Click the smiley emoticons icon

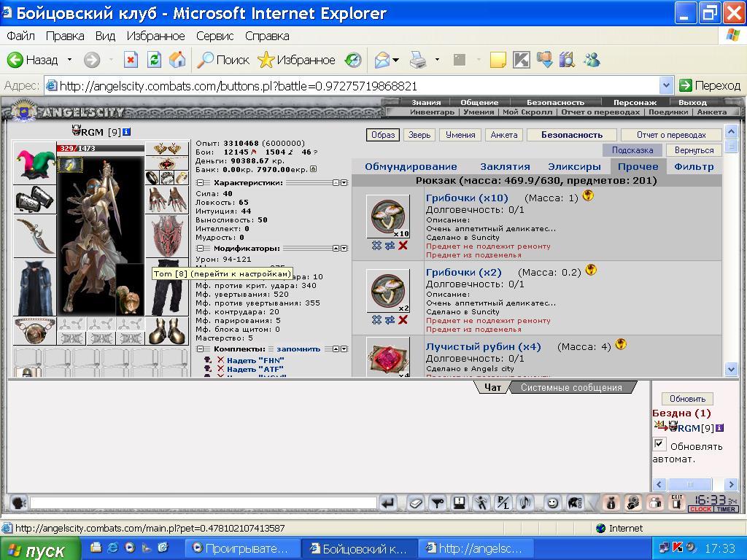coord(552,502)
